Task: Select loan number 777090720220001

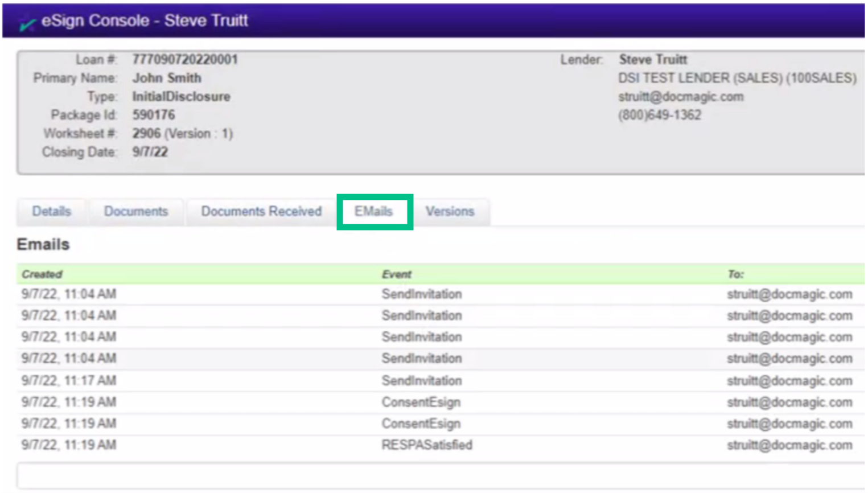Action: (x=185, y=60)
